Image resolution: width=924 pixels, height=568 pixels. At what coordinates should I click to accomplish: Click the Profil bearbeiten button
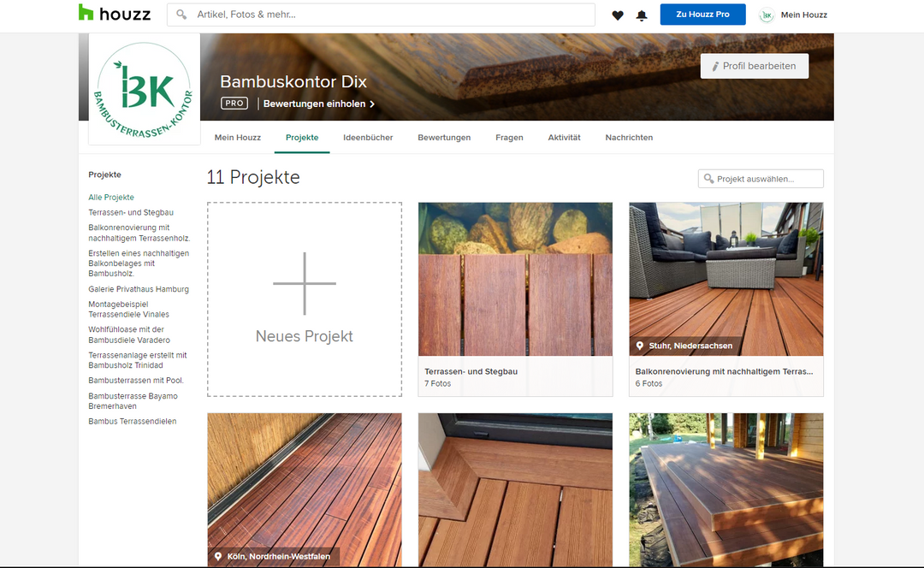[754, 66]
